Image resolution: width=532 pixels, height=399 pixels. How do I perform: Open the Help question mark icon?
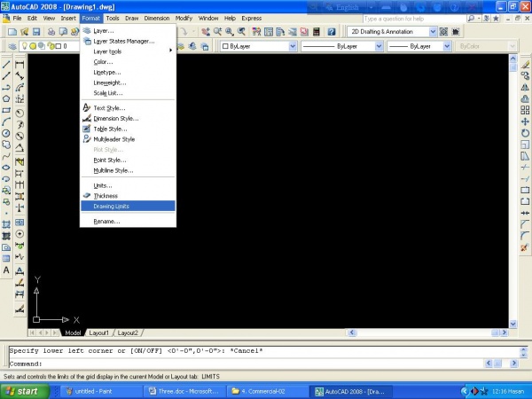point(332,32)
